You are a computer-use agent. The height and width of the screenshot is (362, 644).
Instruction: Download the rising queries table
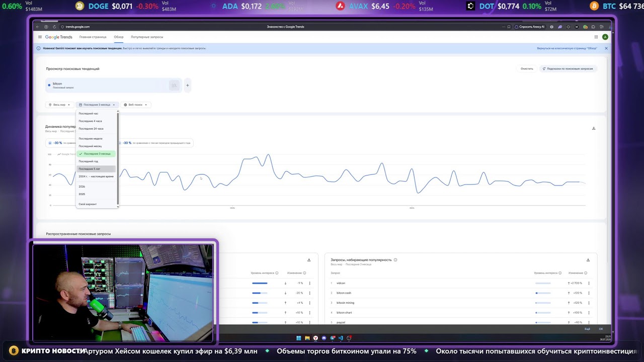tap(588, 260)
